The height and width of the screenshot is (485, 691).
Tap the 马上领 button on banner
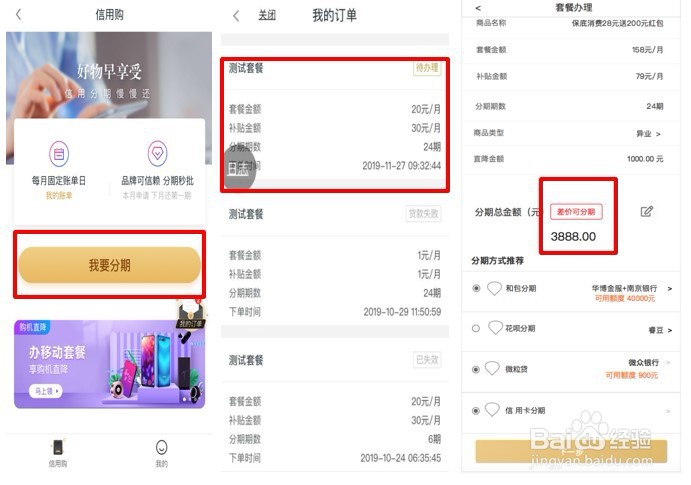[46, 391]
